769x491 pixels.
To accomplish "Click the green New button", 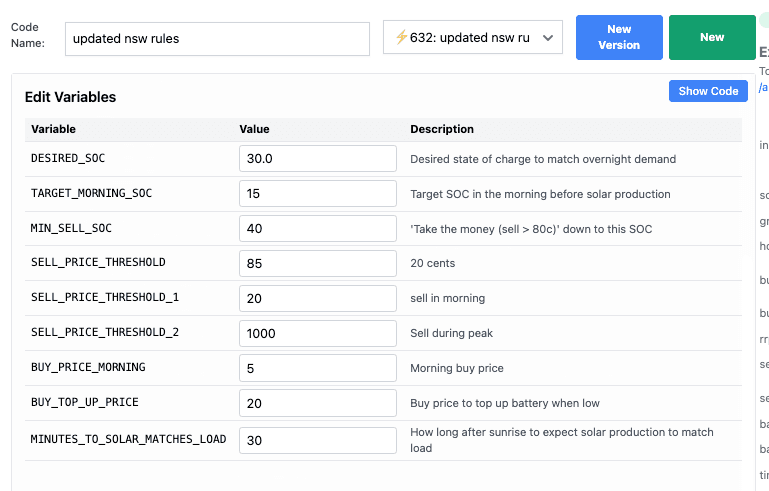I will click(712, 37).
